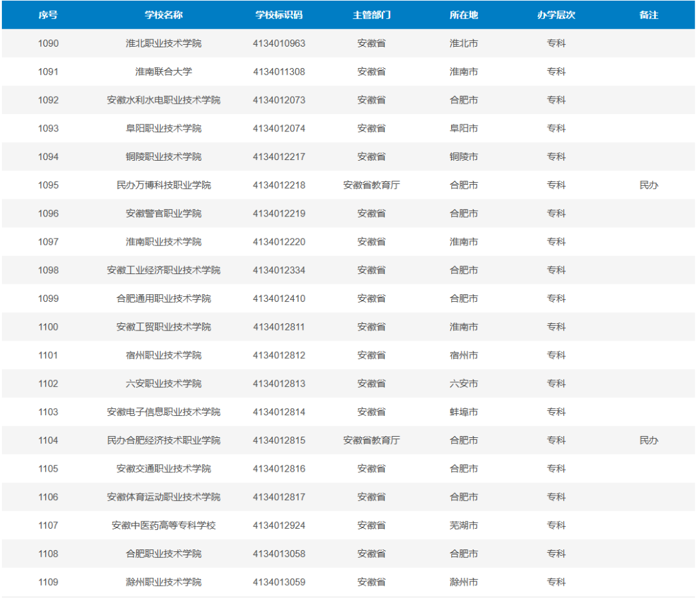Select serial number 1100
This screenshot has height=598, width=700.
[48, 327]
